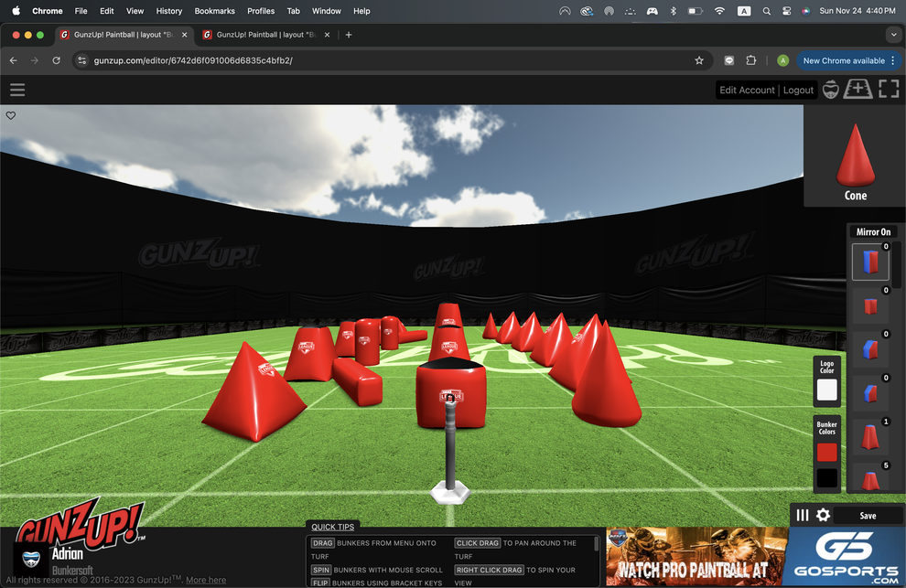Pick the small red cube bunker thumbnail
This screenshot has height=588, width=906.
[870, 306]
